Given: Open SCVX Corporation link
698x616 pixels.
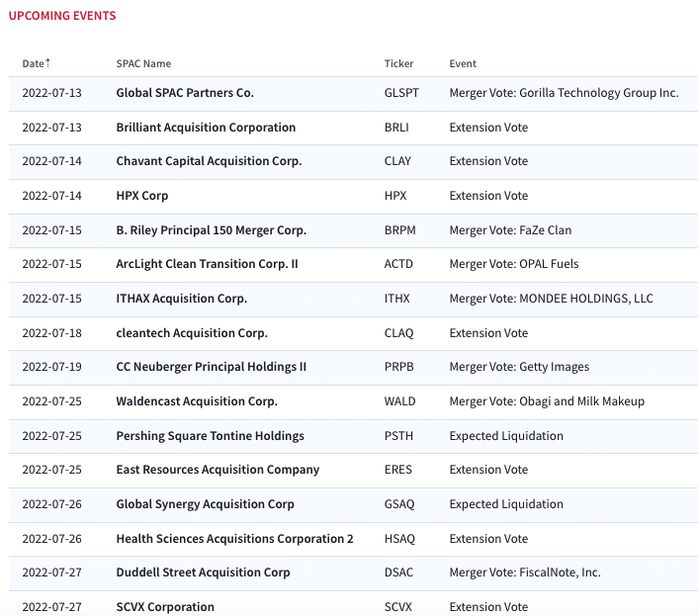Looking at the screenshot, I should [165, 607].
